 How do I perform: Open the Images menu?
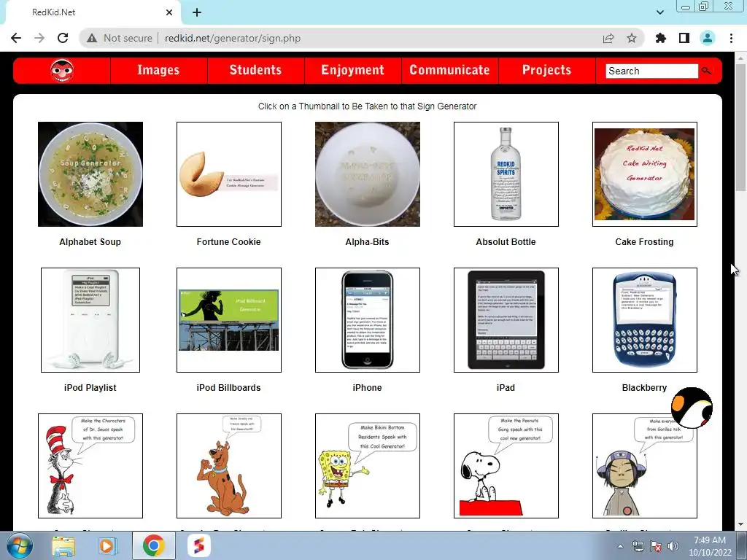click(158, 71)
